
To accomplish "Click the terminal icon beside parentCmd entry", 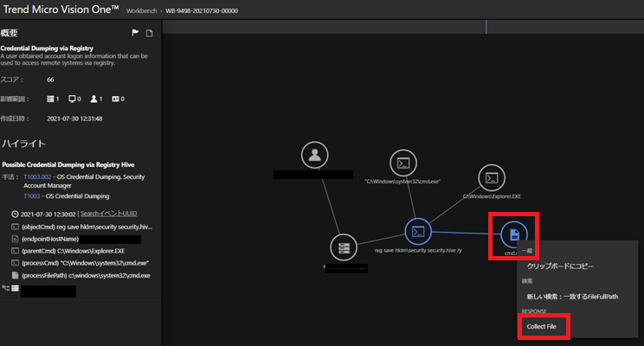I will pyautogui.click(x=16, y=251).
